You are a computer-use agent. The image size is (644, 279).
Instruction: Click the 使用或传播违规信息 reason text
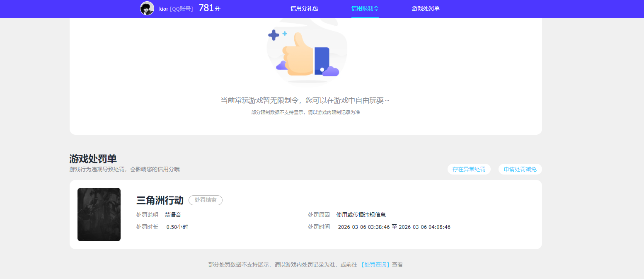361,215
